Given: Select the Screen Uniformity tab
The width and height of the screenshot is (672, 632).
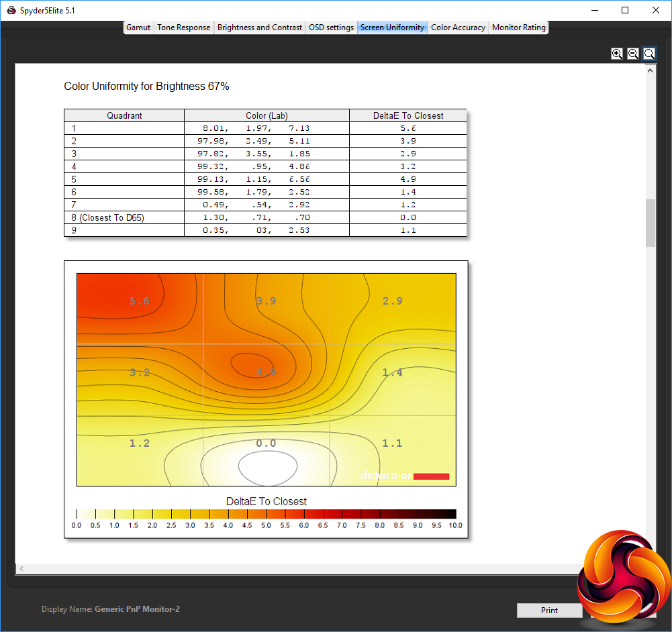Looking at the screenshot, I should click(392, 28).
